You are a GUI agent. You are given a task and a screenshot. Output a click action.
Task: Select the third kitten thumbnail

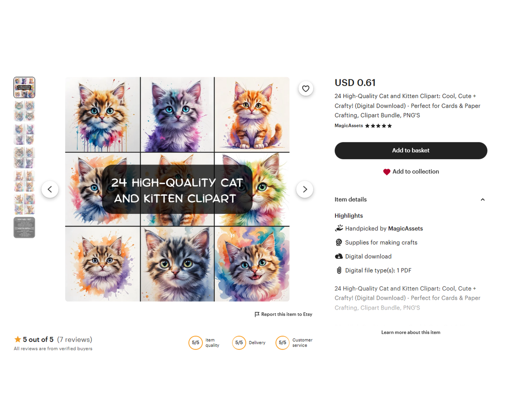(x=24, y=134)
